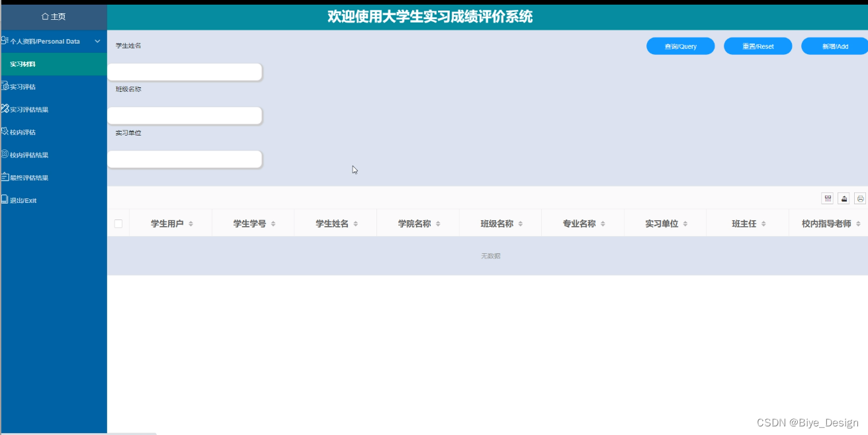
Task: Click the 实习评估 sidebar icon
Action: 5,87
